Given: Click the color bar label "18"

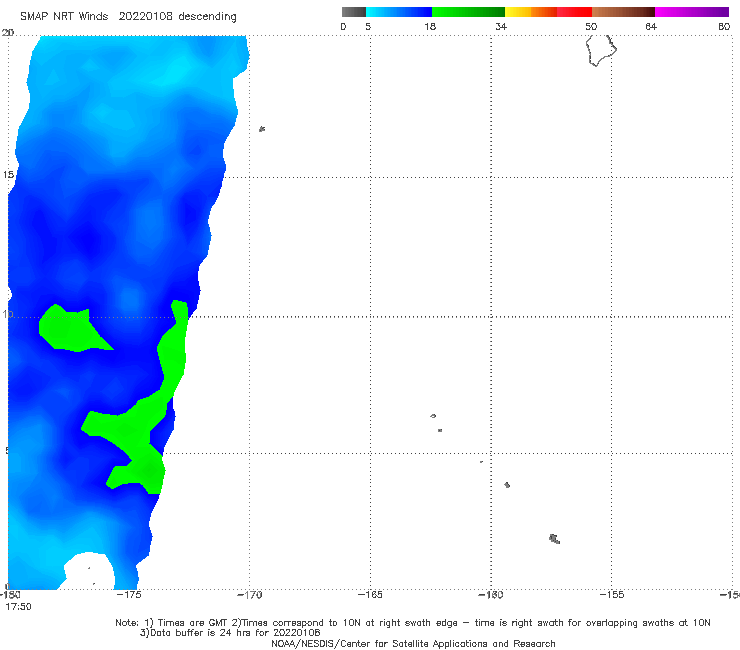Looking at the screenshot, I should tap(430, 26).
